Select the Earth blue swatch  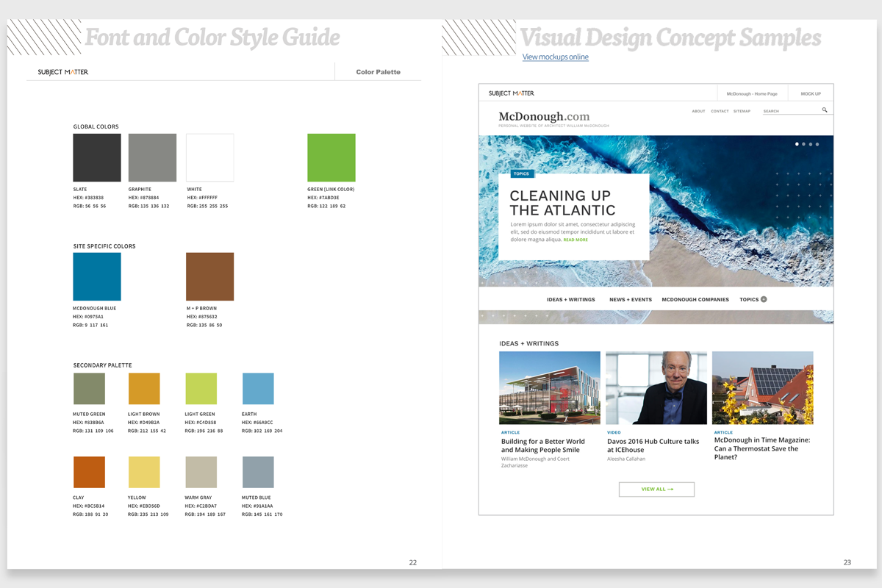click(x=258, y=389)
